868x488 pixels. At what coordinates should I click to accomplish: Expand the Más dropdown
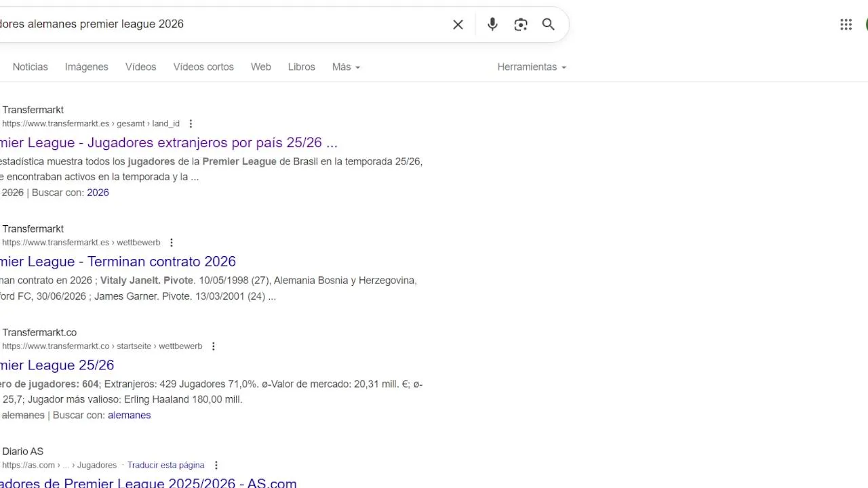point(346,67)
